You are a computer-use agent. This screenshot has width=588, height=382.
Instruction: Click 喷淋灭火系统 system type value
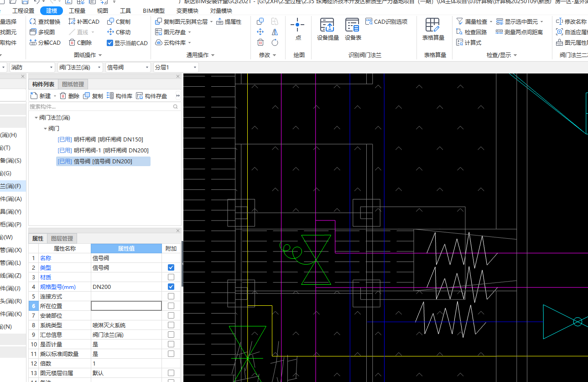point(126,325)
